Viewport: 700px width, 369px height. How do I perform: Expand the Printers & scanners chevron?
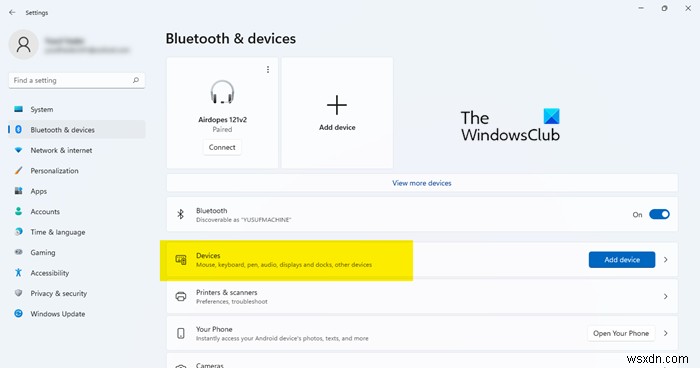click(x=666, y=296)
